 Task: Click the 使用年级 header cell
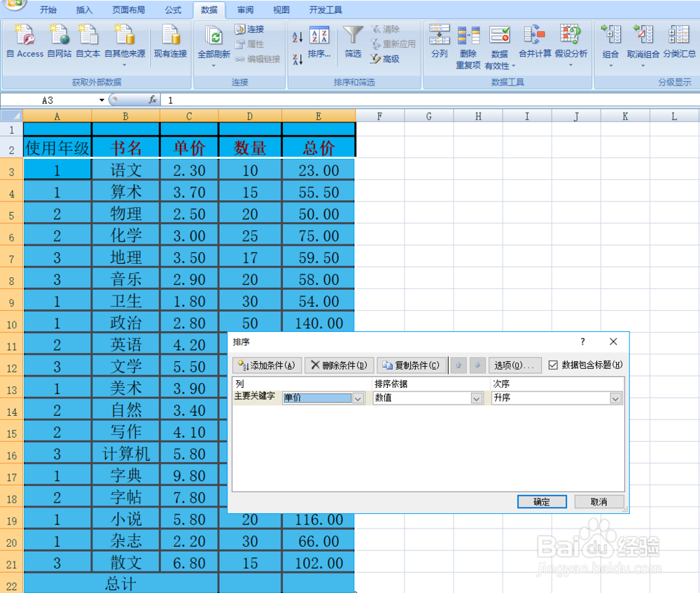tap(57, 147)
